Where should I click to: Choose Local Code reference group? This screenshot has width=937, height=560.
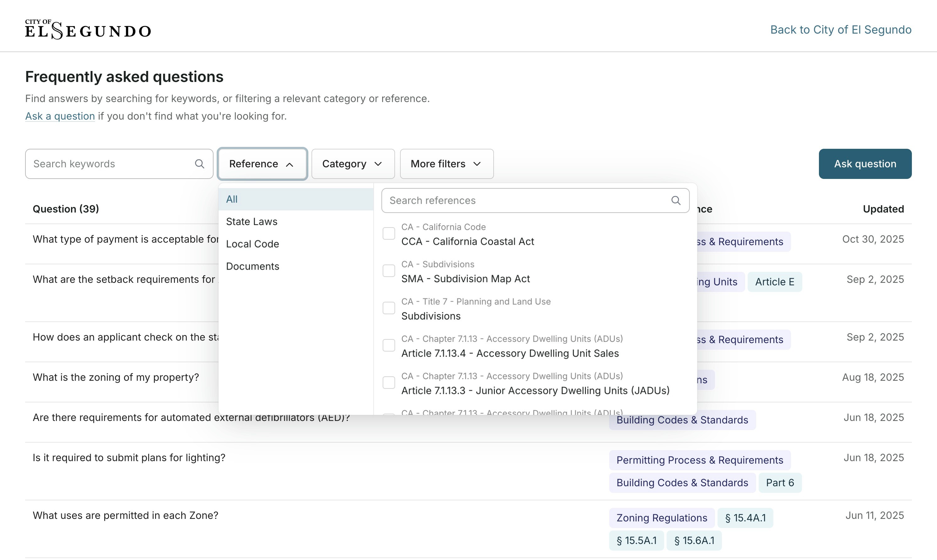[252, 244]
